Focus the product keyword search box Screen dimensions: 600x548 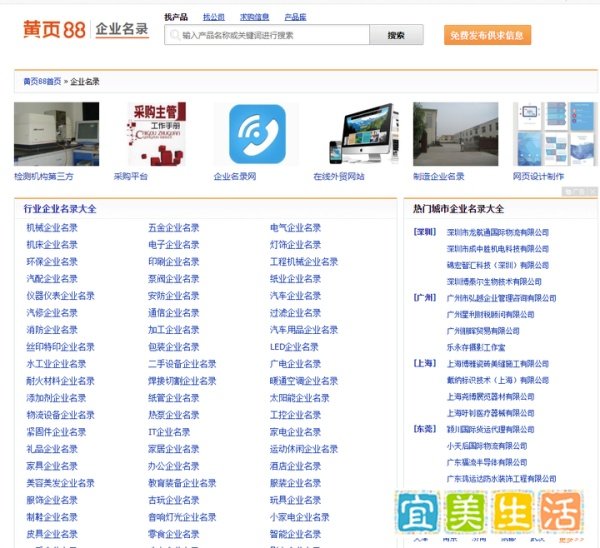coord(267,35)
